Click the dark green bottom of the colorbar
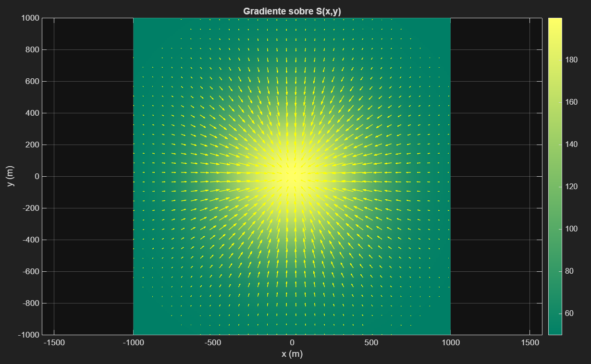The image size is (591, 364). [555, 330]
